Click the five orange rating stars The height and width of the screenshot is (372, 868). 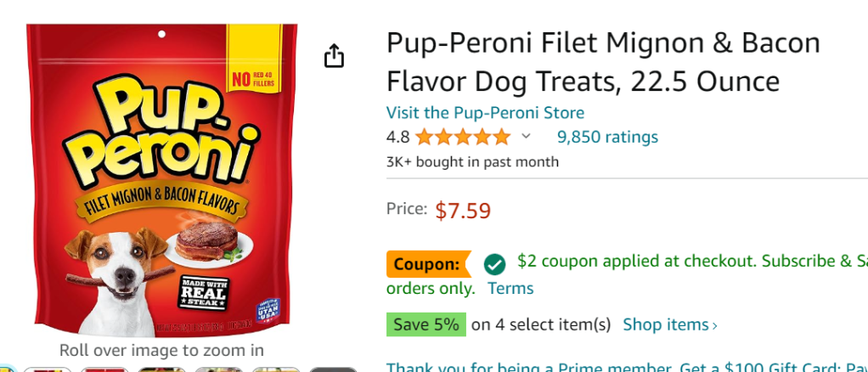tap(463, 137)
